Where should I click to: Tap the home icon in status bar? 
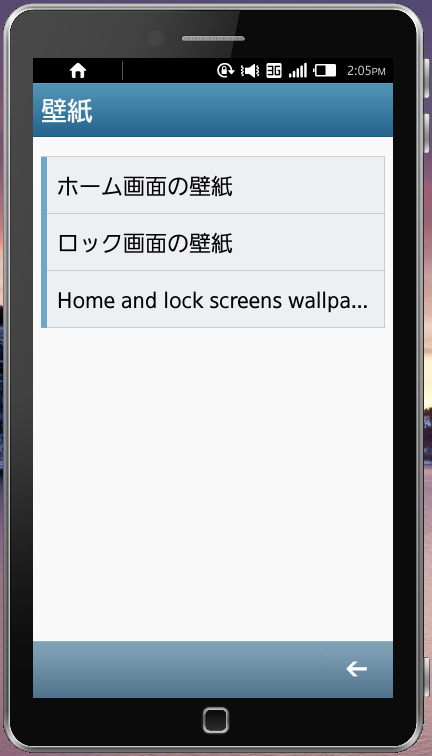tap(78, 71)
